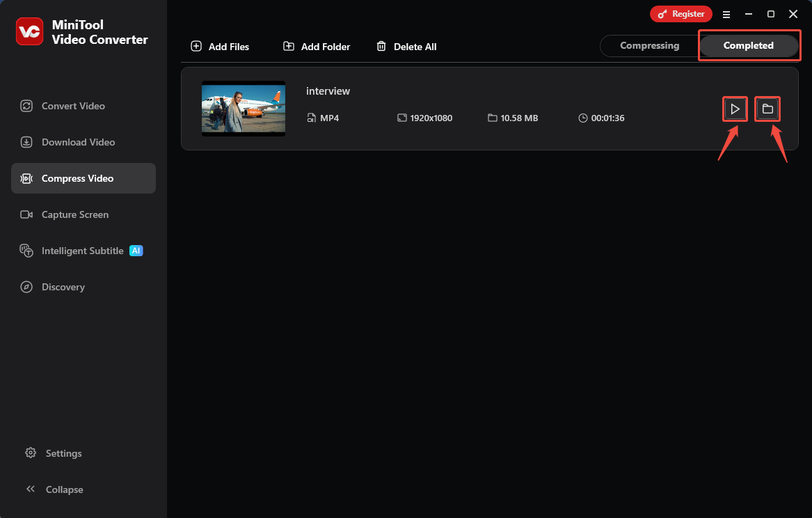Image resolution: width=812 pixels, height=518 pixels.
Task: Collapse the left sidebar
Action: (30, 489)
